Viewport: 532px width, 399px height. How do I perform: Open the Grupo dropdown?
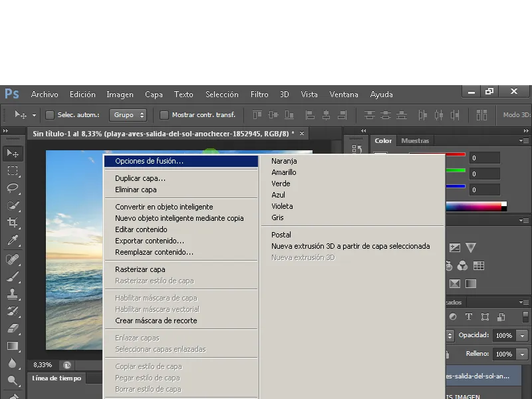point(128,115)
